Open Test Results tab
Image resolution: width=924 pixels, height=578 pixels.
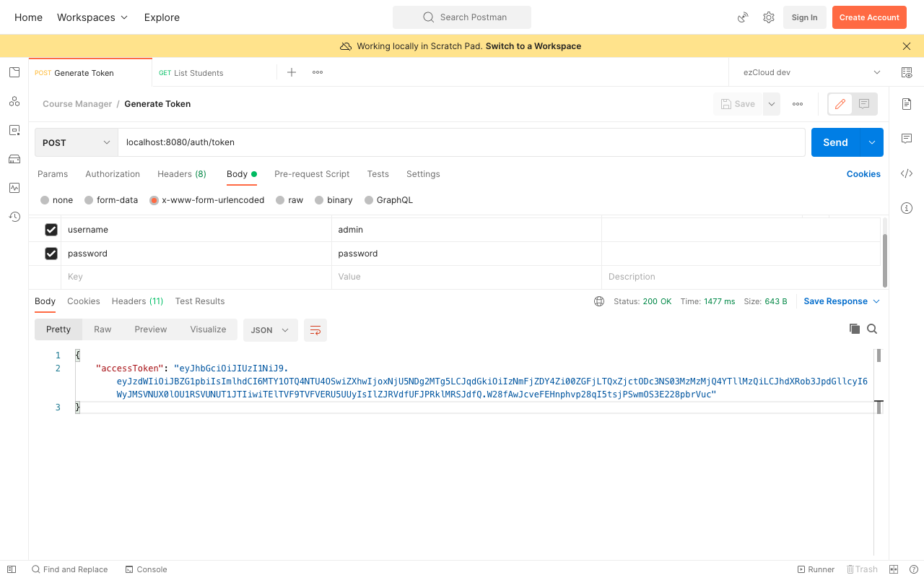click(x=200, y=301)
